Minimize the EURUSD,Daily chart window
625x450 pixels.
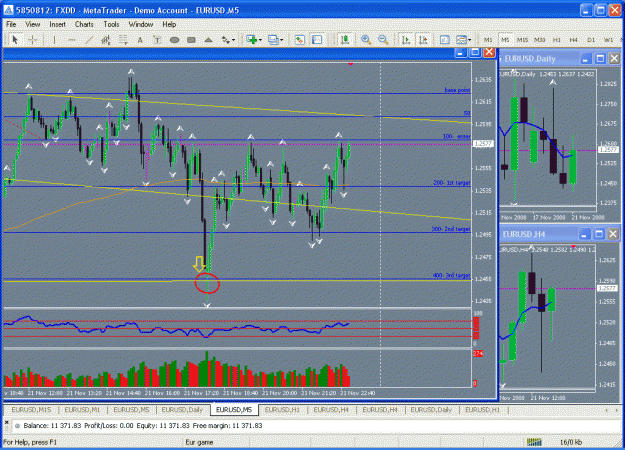pyautogui.click(x=585, y=59)
